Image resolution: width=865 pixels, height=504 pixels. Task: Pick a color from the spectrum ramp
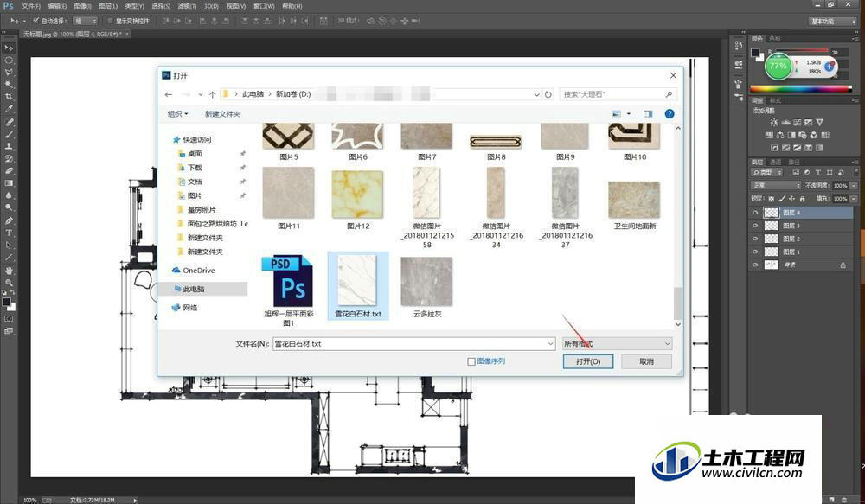tap(801, 88)
